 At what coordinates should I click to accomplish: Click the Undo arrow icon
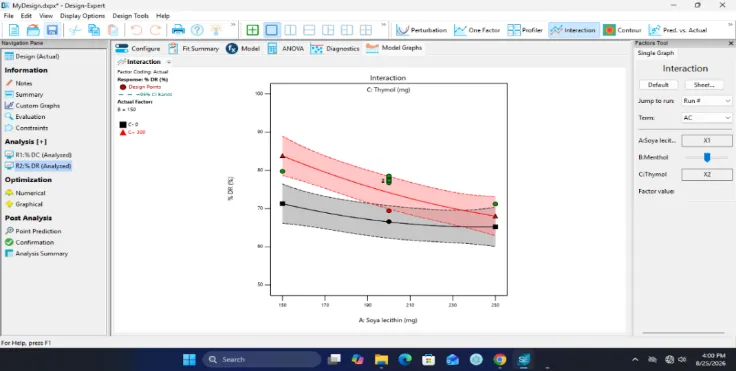tap(136, 30)
